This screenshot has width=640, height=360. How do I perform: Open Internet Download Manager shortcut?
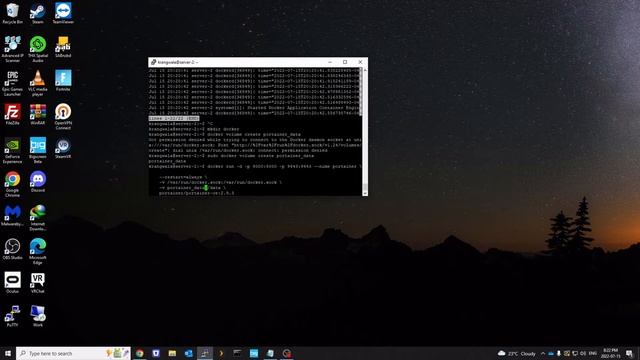click(x=38, y=218)
